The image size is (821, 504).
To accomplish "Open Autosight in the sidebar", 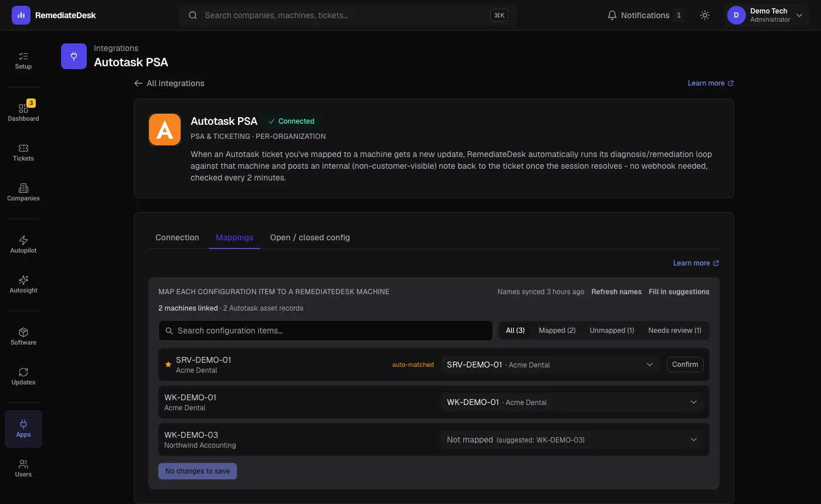I will click(x=23, y=284).
